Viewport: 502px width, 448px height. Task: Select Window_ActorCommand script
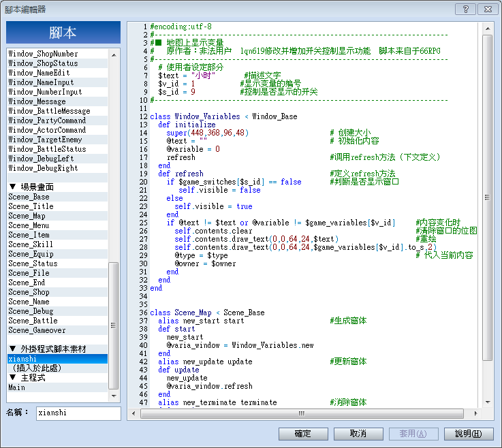coord(58,130)
